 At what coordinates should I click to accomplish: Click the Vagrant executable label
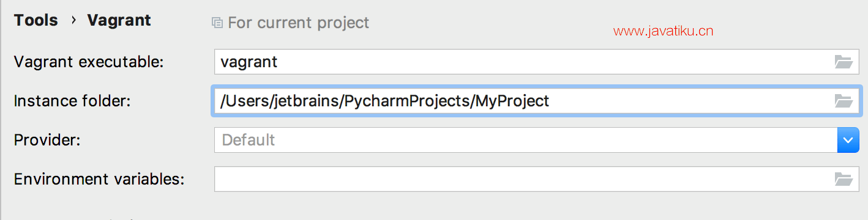tap(89, 62)
